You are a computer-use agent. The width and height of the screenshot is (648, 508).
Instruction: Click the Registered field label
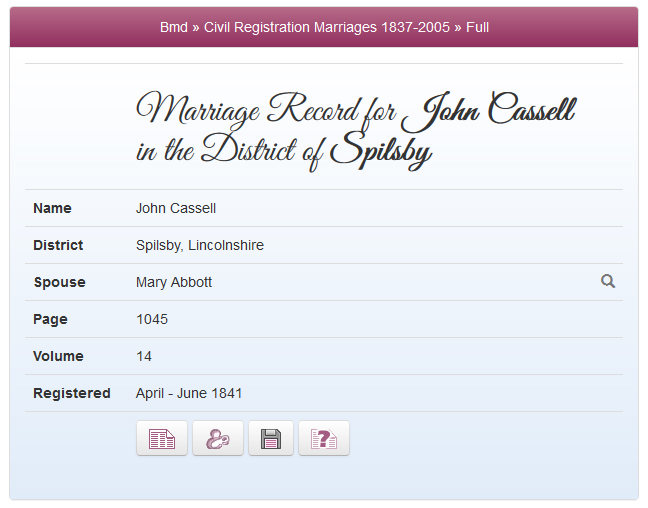point(71,393)
